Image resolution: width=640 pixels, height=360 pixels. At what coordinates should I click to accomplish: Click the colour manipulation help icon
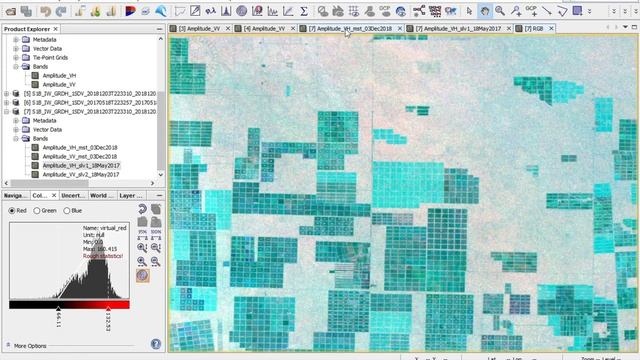pyautogui.click(x=156, y=344)
